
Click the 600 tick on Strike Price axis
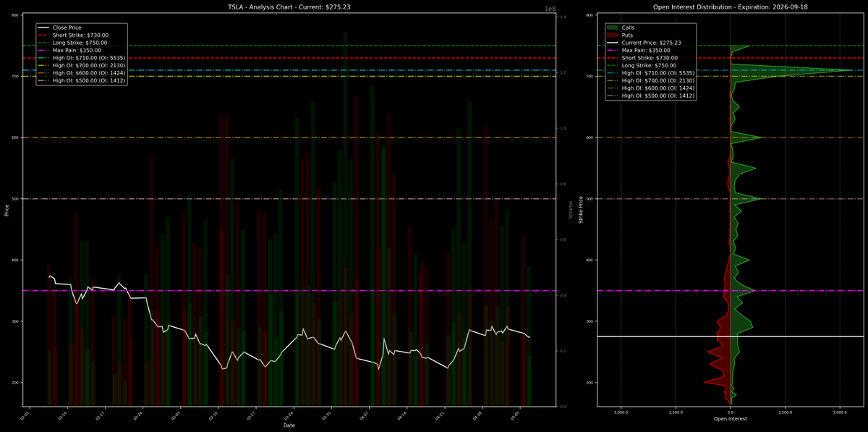tap(590, 137)
